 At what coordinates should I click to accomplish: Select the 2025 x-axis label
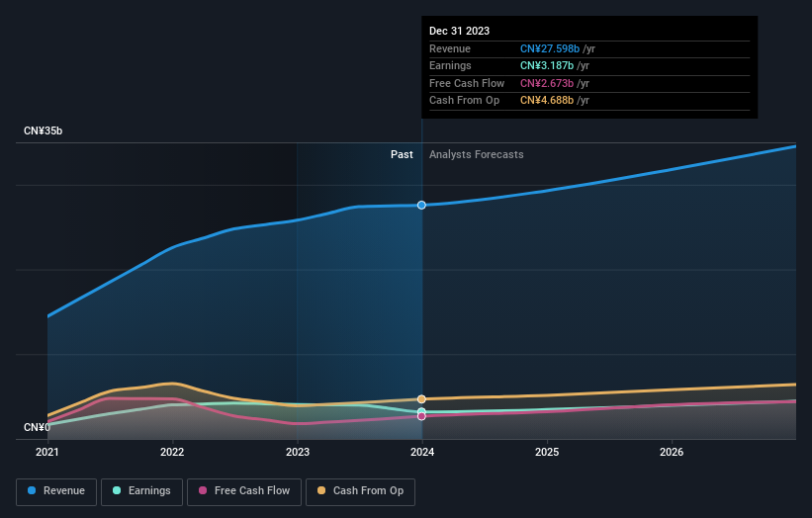(x=547, y=452)
